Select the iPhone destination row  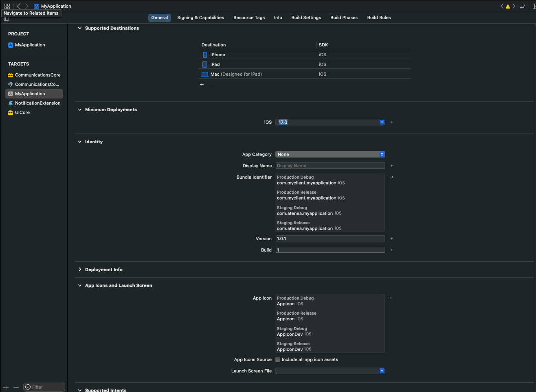pyautogui.click(x=305, y=55)
